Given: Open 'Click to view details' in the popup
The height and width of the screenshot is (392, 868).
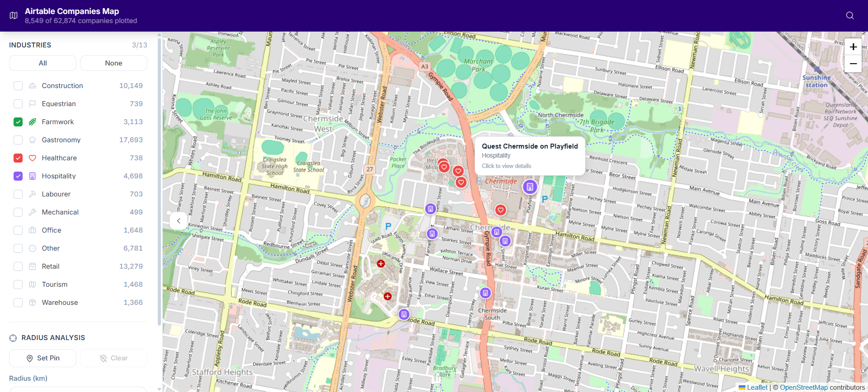Looking at the screenshot, I should click(x=506, y=166).
